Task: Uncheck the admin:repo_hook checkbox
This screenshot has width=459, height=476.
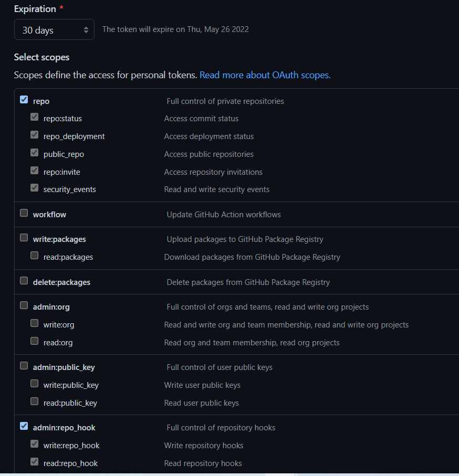Action: (x=24, y=426)
